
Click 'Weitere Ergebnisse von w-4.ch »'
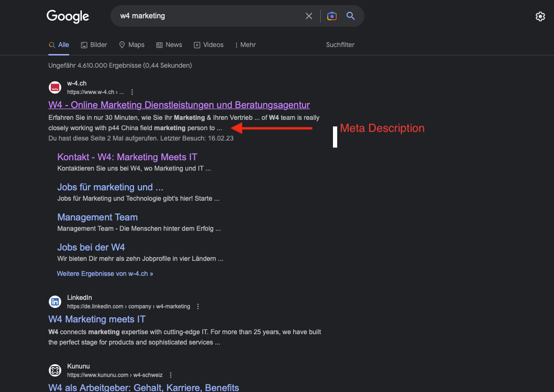(105, 274)
